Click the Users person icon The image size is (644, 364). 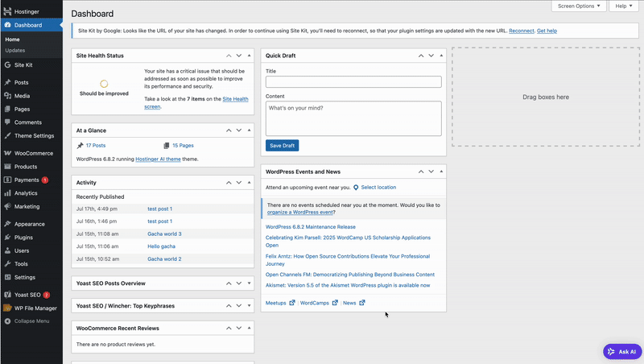(7, 250)
